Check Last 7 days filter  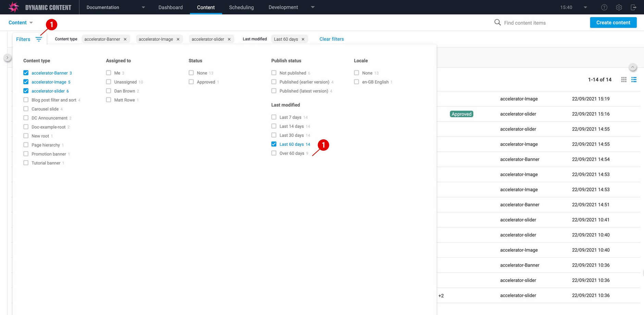(274, 117)
